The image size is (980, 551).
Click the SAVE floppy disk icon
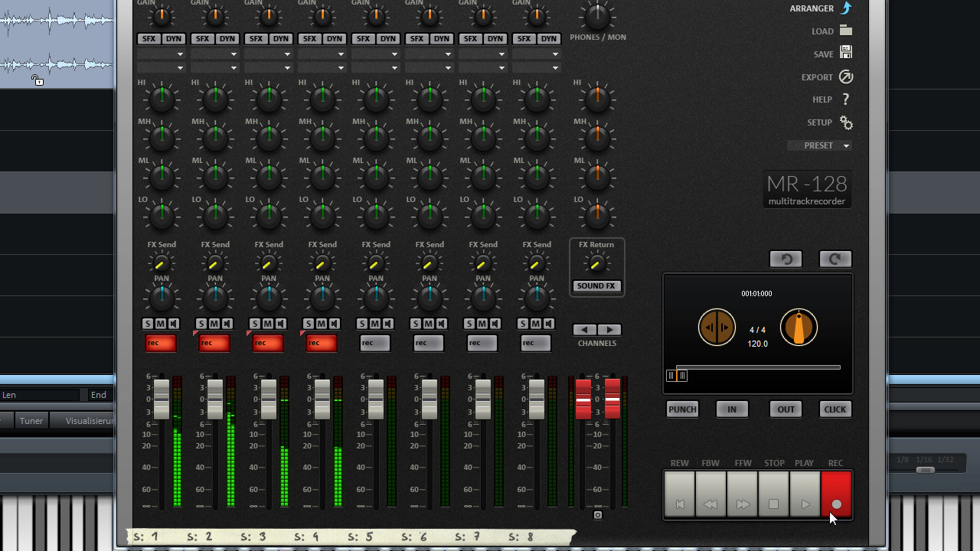tap(846, 53)
